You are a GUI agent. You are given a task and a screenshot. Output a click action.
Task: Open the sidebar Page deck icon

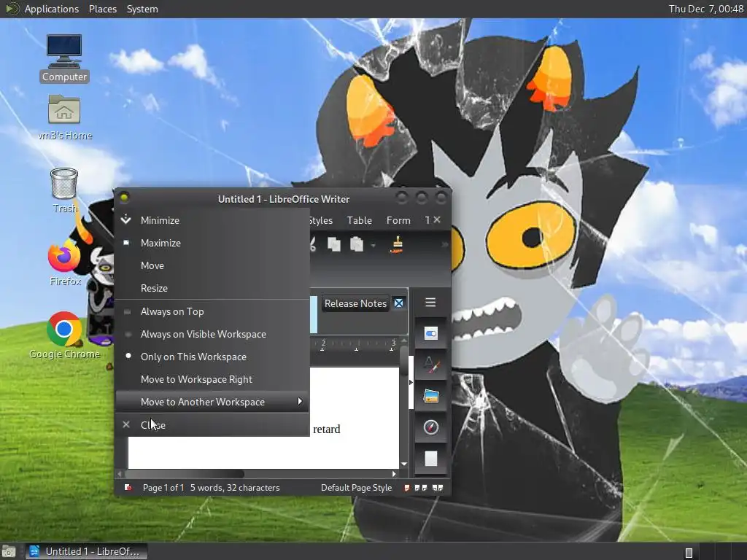(x=430, y=459)
